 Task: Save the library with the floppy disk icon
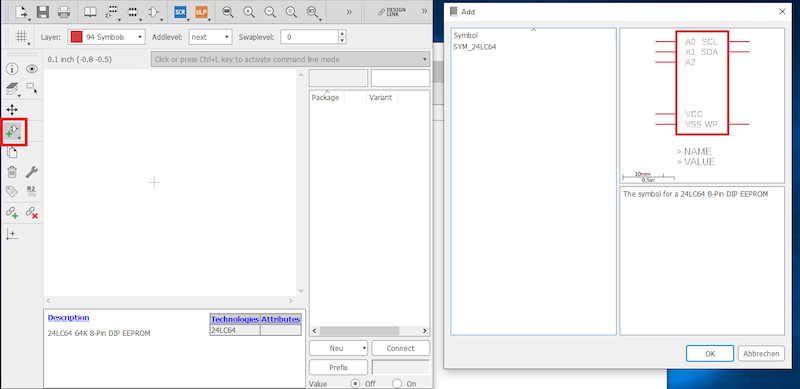coord(43,11)
